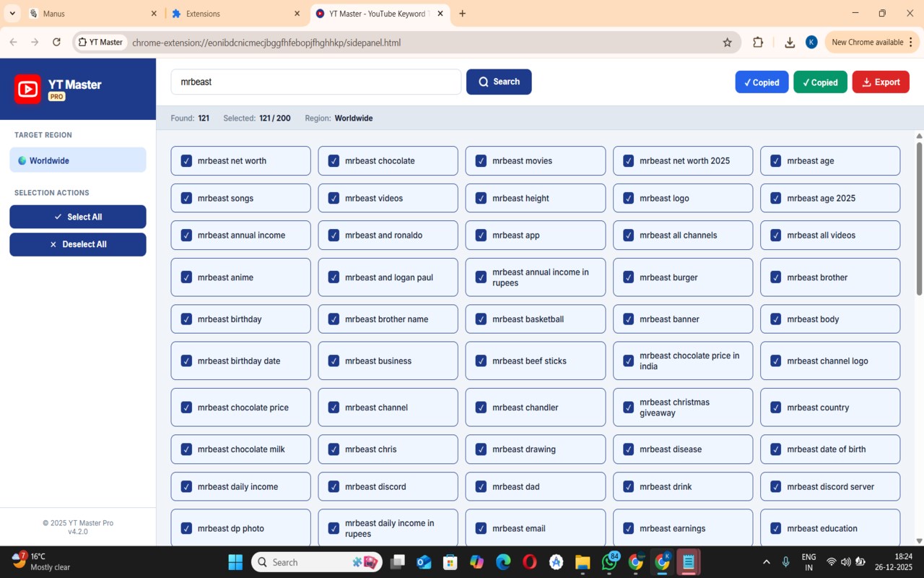Focus the keyword search box containing mrbeast
The image size is (924, 578).
(x=315, y=82)
